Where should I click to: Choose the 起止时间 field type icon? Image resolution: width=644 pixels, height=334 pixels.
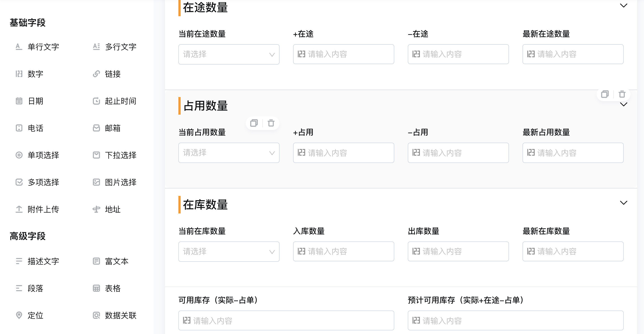(96, 101)
